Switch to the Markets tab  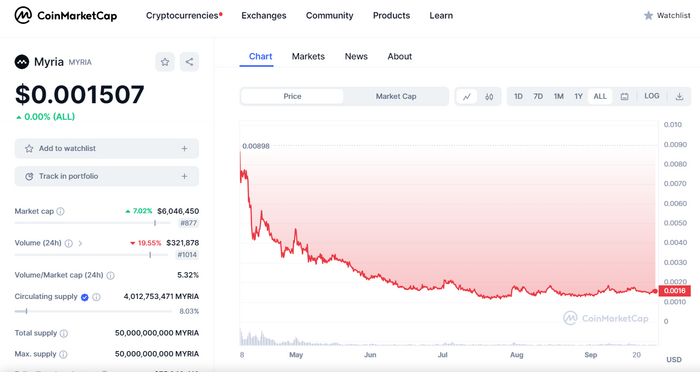click(308, 57)
